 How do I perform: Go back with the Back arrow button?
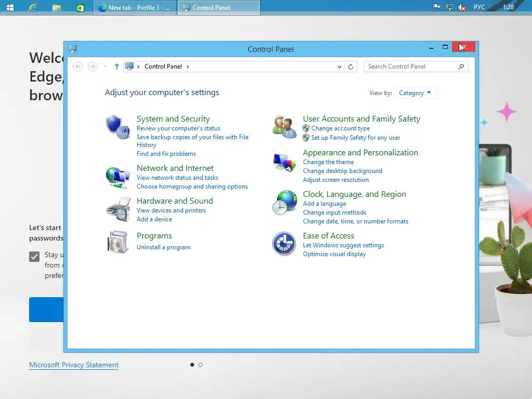pos(78,66)
